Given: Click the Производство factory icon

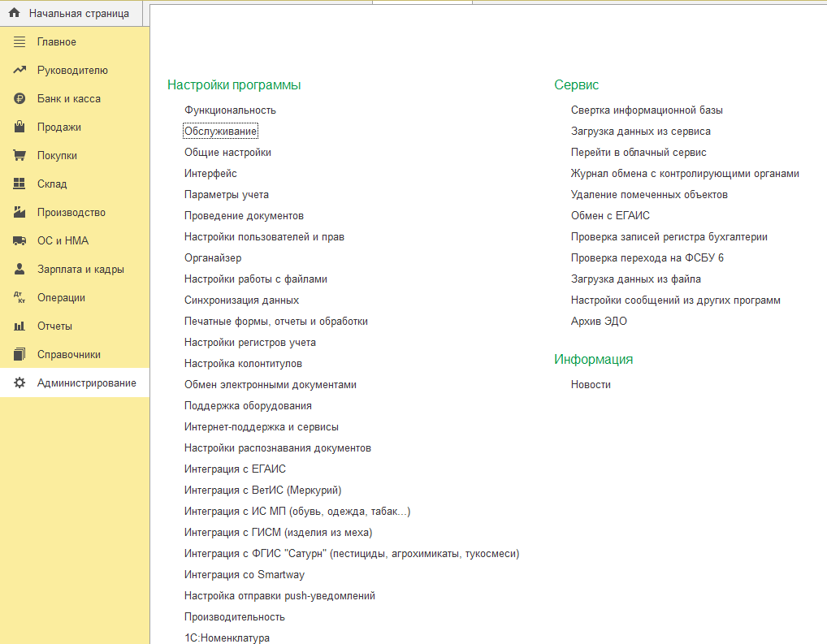Looking at the screenshot, I should pos(19,212).
